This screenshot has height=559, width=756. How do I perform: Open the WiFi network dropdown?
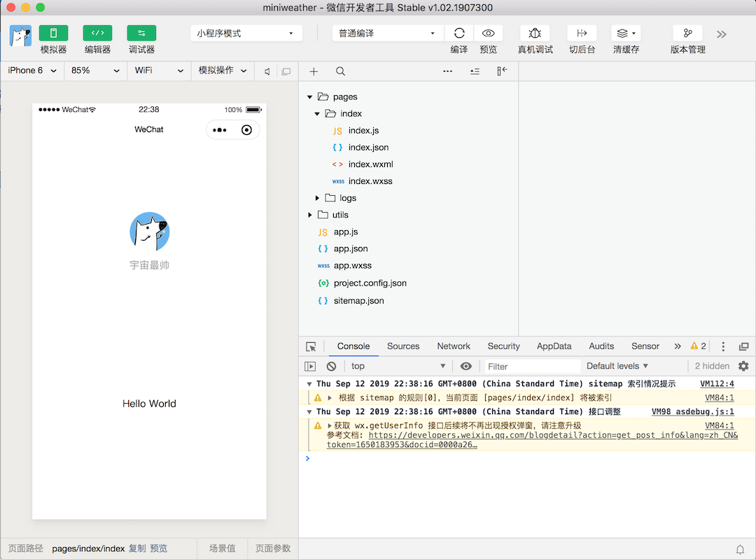click(x=159, y=71)
